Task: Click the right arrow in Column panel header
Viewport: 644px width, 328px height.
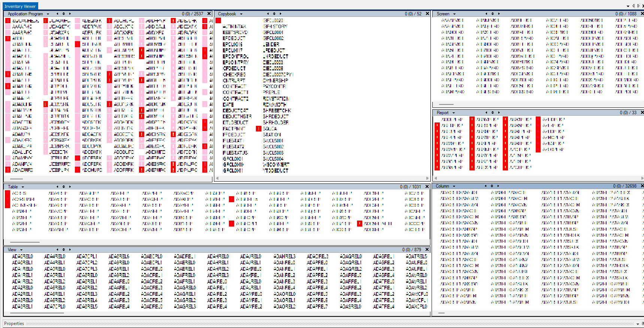Action: (x=498, y=186)
